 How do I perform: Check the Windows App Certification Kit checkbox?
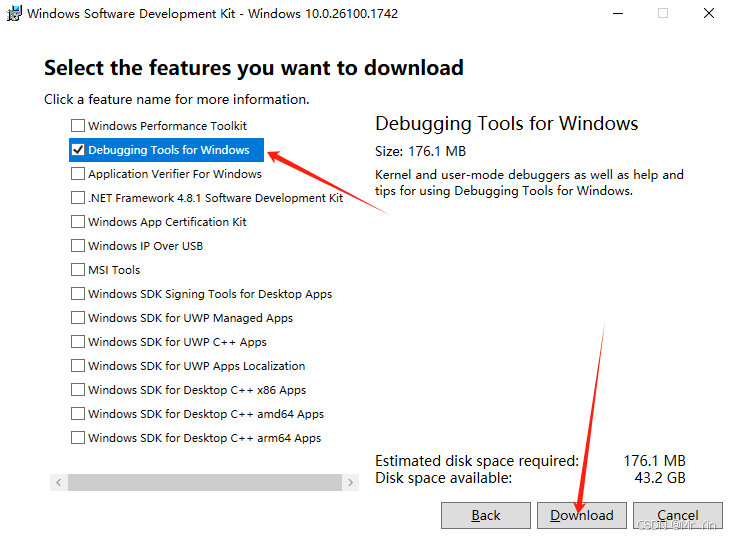coord(78,222)
